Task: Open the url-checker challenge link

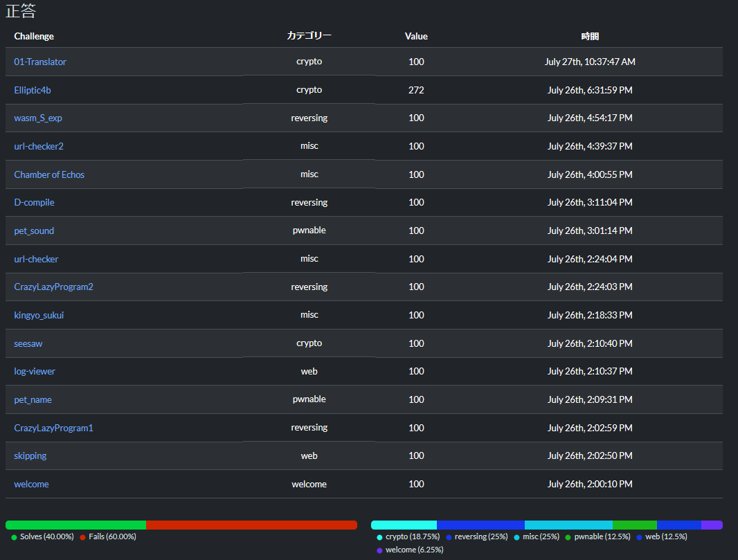Action: 36,259
